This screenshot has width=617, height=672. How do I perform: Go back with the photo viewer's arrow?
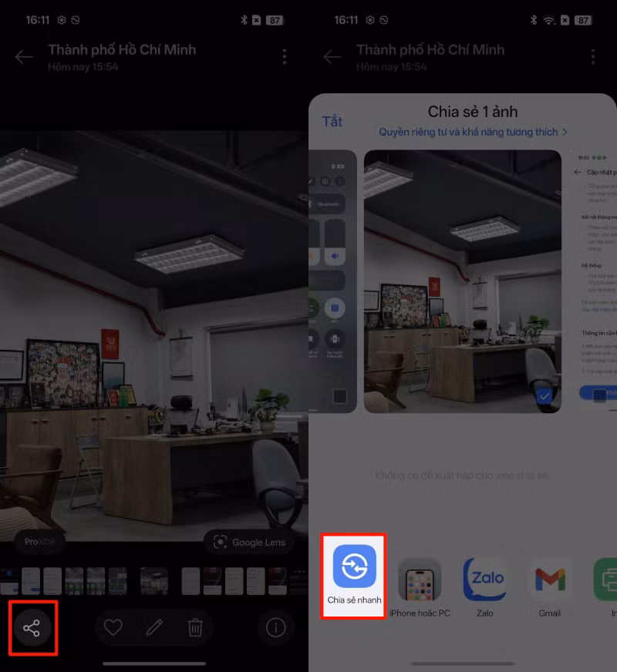24,57
